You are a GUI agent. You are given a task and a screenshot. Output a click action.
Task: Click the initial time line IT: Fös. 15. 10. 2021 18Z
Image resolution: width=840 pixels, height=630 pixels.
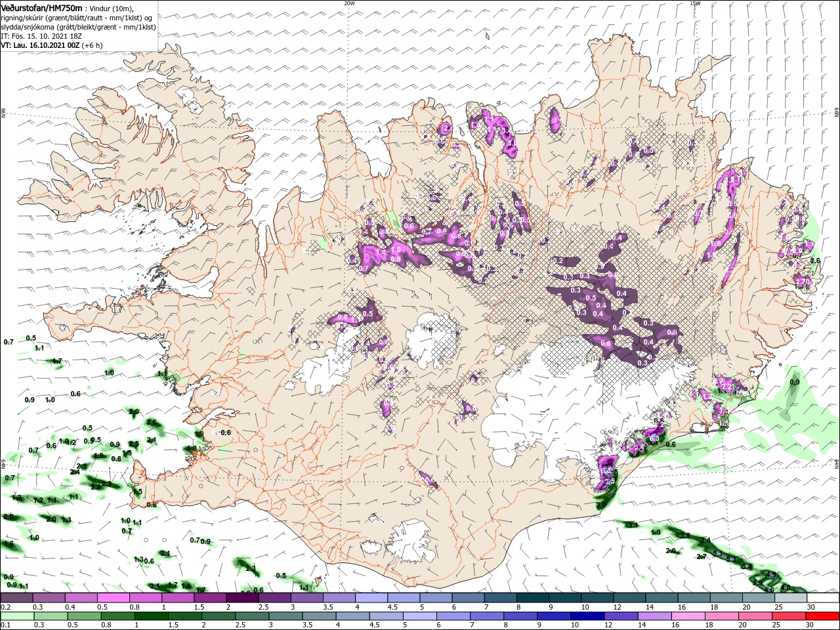tap(40, 36)
